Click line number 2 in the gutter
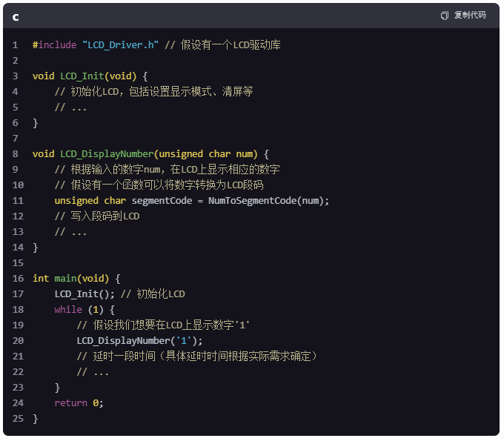The image size is (504, 441). point(15,61)
